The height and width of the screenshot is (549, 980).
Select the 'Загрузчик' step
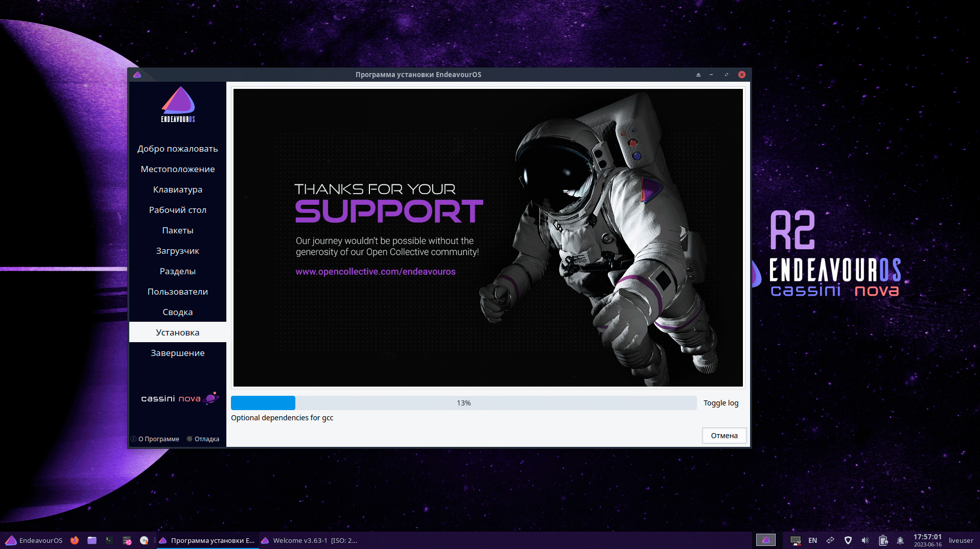pos(178,251)
